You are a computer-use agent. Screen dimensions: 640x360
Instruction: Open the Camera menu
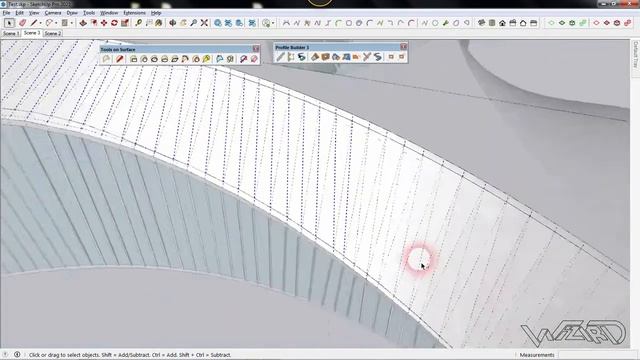pyautogui.click(x=53, y=13)
